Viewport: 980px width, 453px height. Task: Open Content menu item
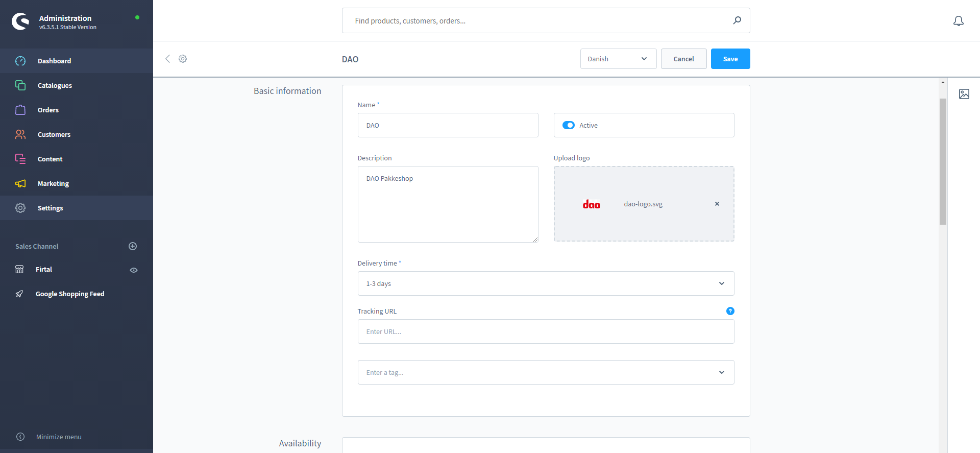[77, 159]
